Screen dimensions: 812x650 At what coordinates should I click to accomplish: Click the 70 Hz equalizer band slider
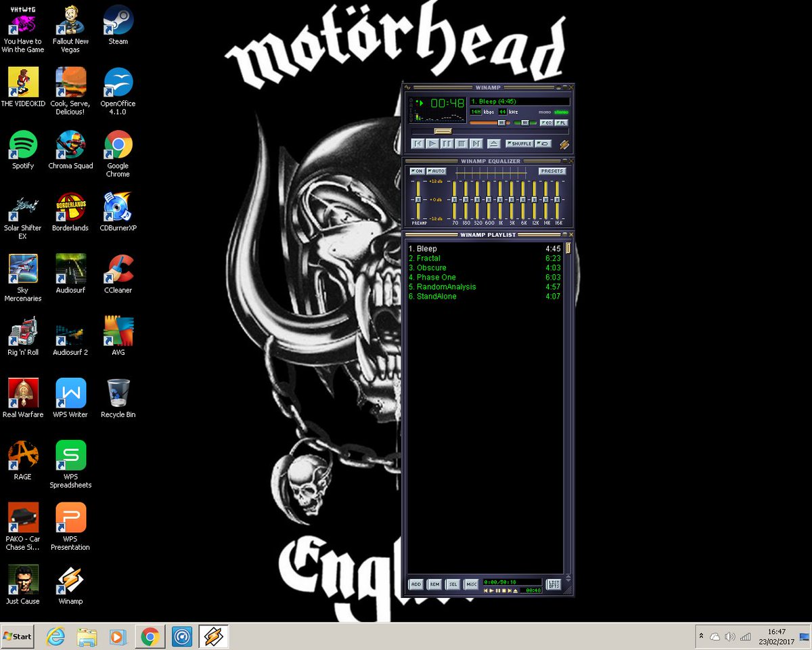454,200
